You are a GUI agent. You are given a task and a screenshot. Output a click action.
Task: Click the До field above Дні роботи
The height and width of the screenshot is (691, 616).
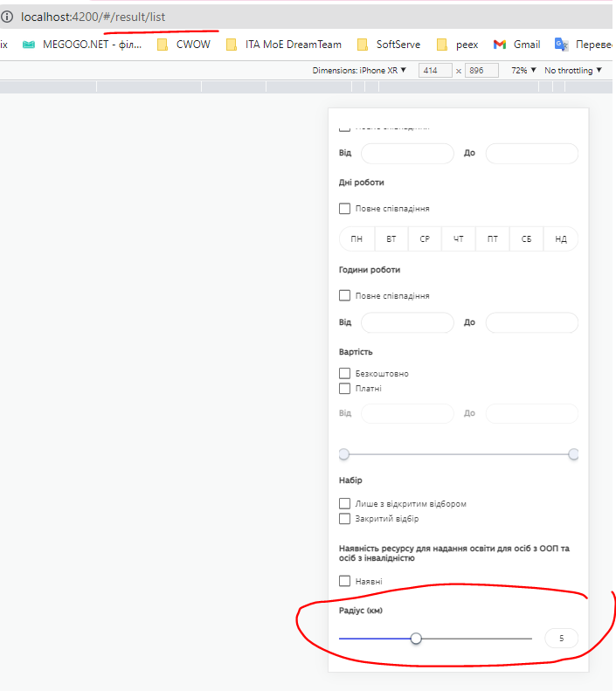532,154
